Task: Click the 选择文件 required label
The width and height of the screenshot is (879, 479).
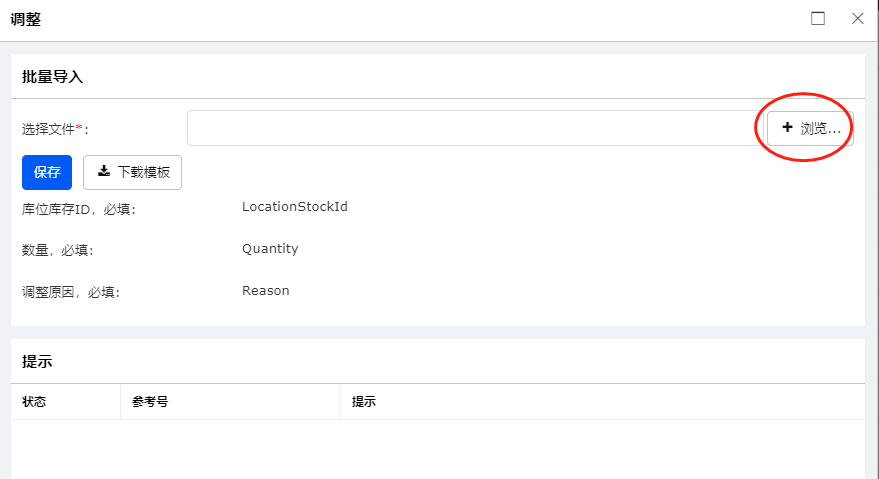Action: point(55,129)
